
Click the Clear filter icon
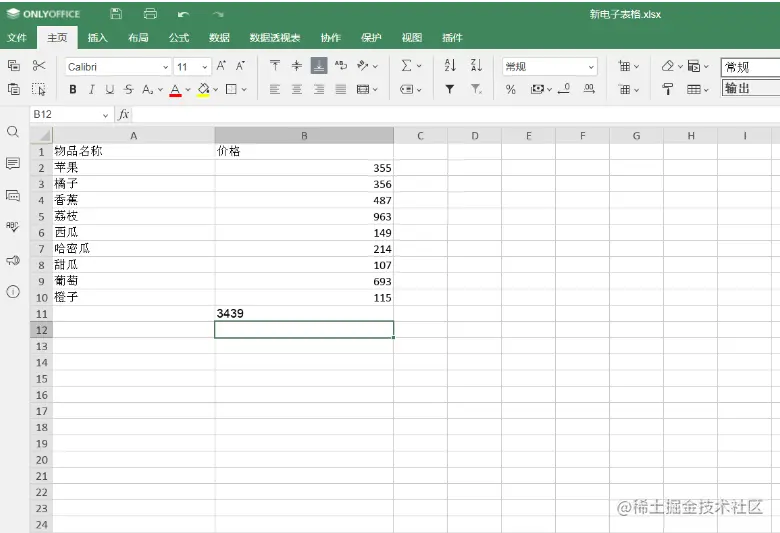(476, 90)
